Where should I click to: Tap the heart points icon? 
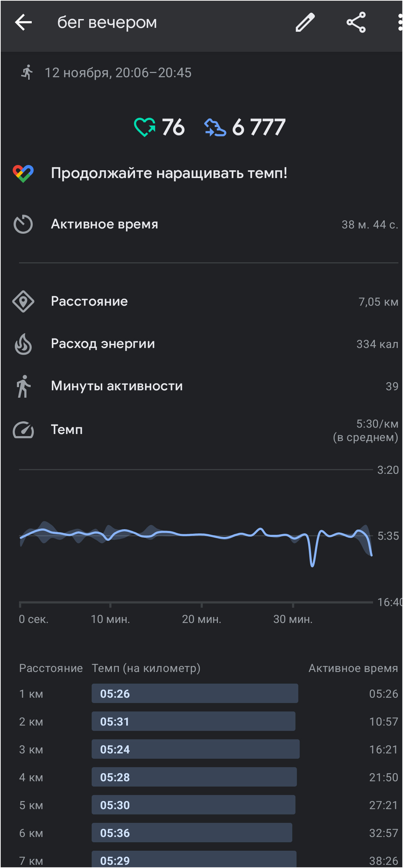(145, 127)
